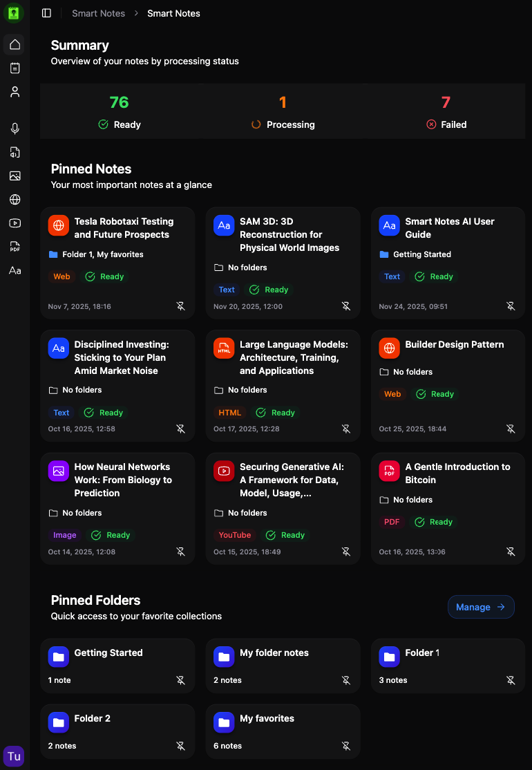
Task: Open the Home icon in sidebar
Action: pyautogui.click(x=15, y=45)
